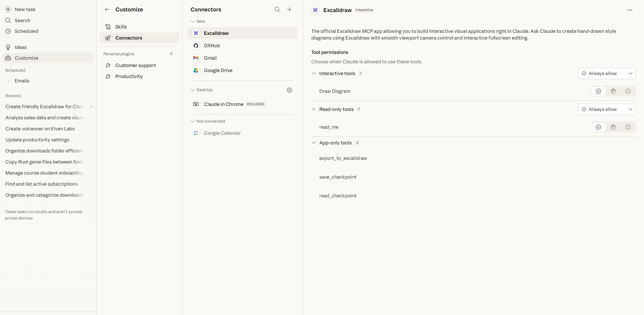Viewport: 644px width, 315px height.
Task: Search connectors using the magnifier icon
Action: tap(277, 9)
